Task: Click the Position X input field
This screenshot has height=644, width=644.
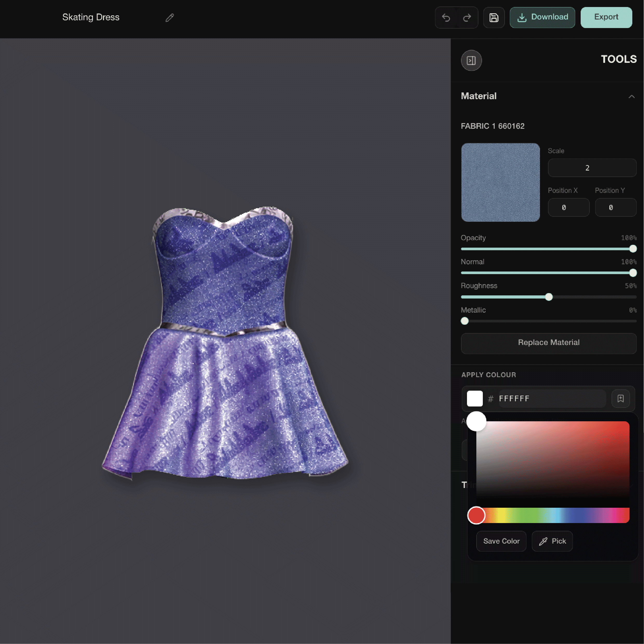Action: [568, 208]
